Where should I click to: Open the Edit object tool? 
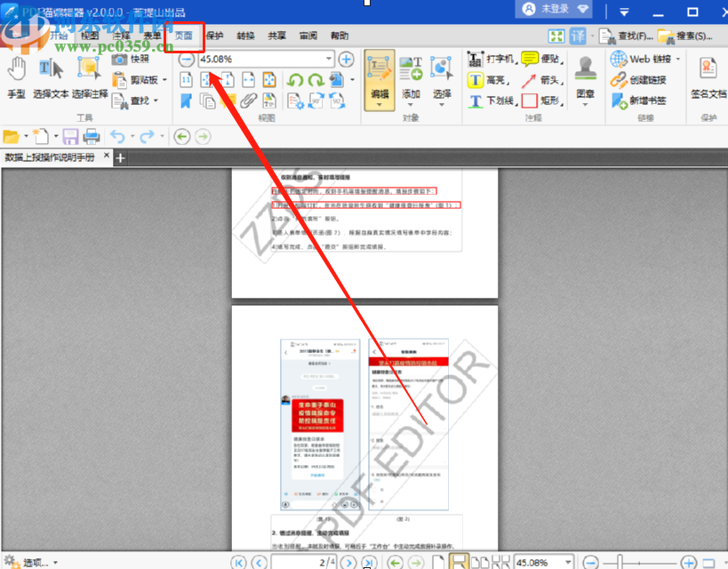click(x=380, y=80)
